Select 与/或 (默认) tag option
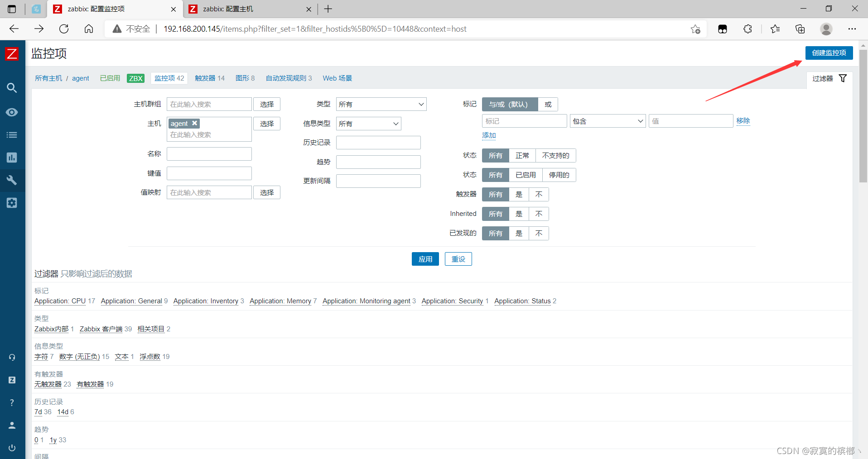This screenshot has height=459, width=868. [510, 105]
